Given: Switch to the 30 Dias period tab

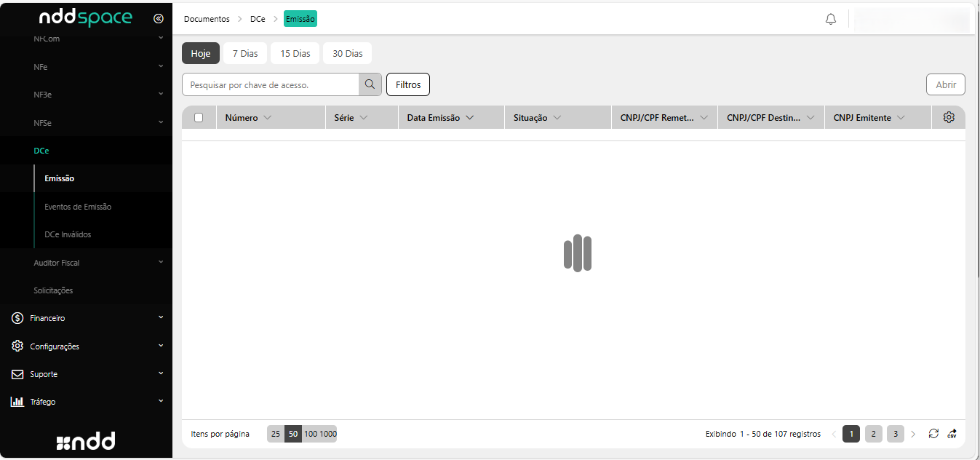Looking at the screenshot, I should coord(347,53).
